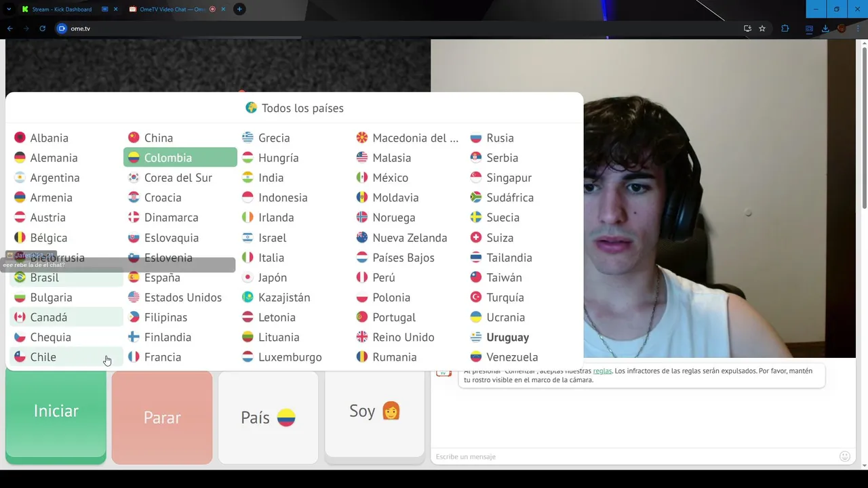
Task: Open the tab search dropdown arrow
Action: coord(9,9)
